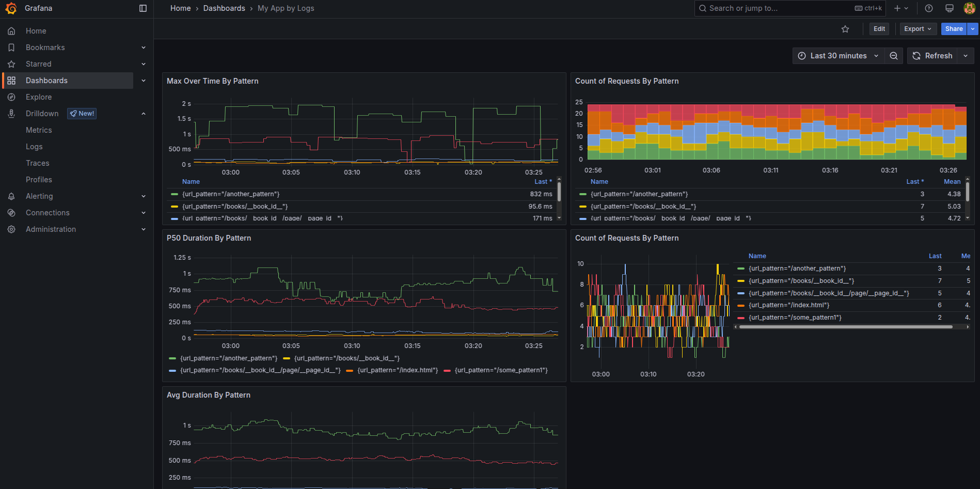Open the Share options dropdown arrow
The width and height of the screenshot is (980, 489).
973,29
